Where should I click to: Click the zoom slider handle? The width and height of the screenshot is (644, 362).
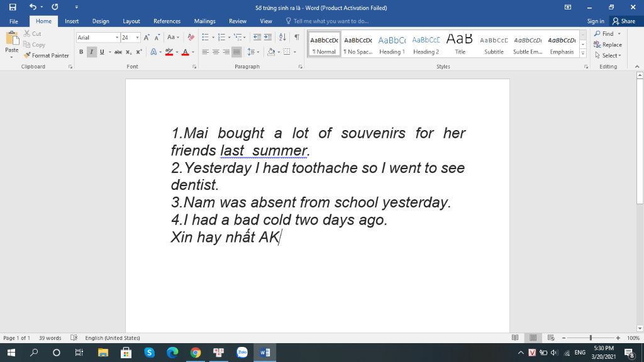[x=591, y=337]
